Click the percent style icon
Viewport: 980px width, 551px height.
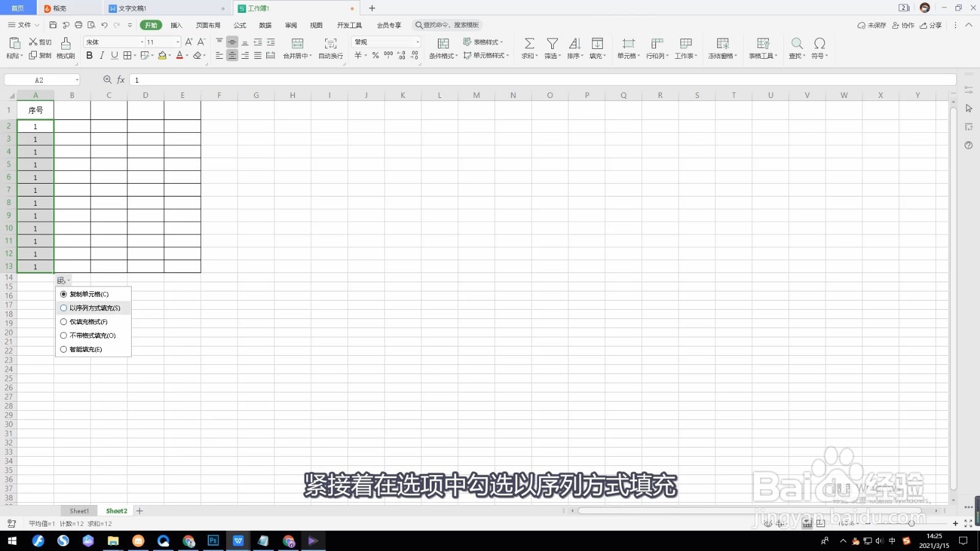coord(375,55)
